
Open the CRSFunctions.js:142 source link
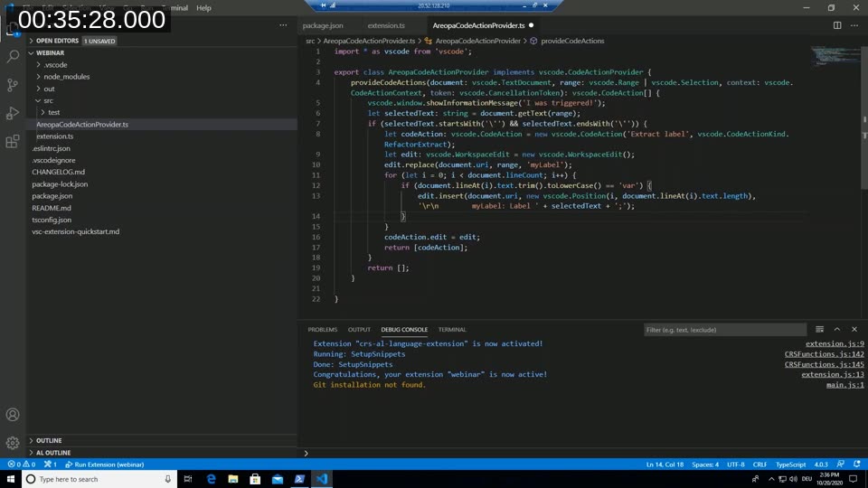click(x=824, y=354)
